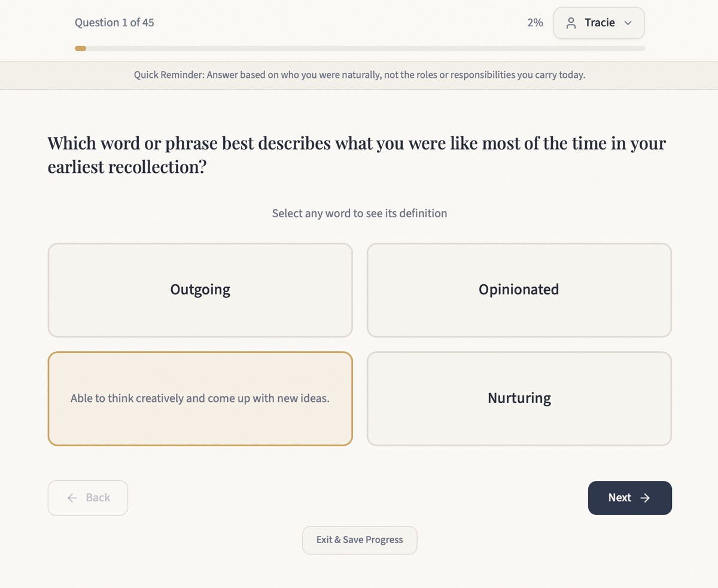
Task: Click the Question 1 of 45 label
Action: pyautogui.click(x=114, y=23)
